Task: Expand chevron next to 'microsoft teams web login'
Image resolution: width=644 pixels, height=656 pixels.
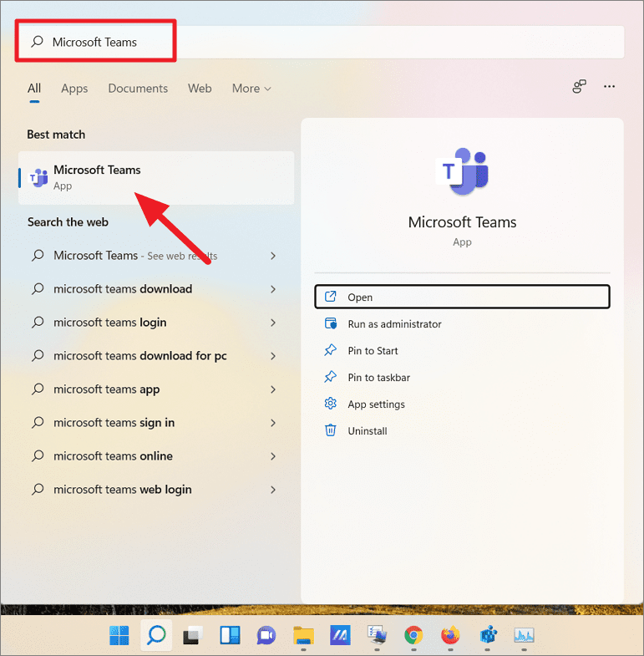Action: (273, 490)
